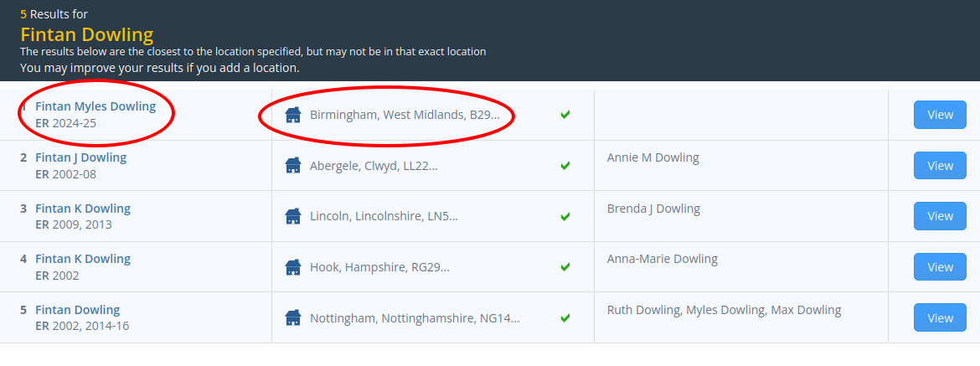The image size is (980, 366).
Task: Click house icon beside Lincoln address
Action: [292, 216]
